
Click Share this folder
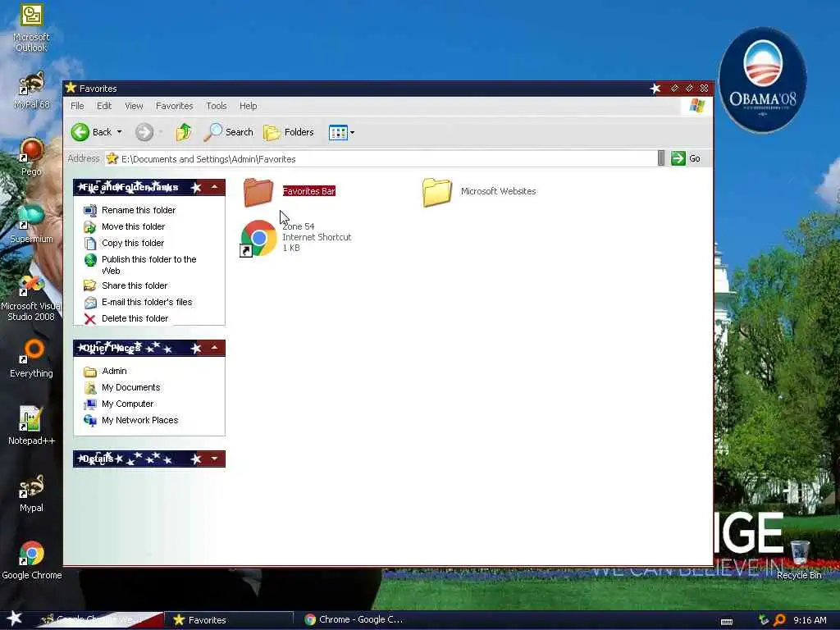tap(135, 285)
